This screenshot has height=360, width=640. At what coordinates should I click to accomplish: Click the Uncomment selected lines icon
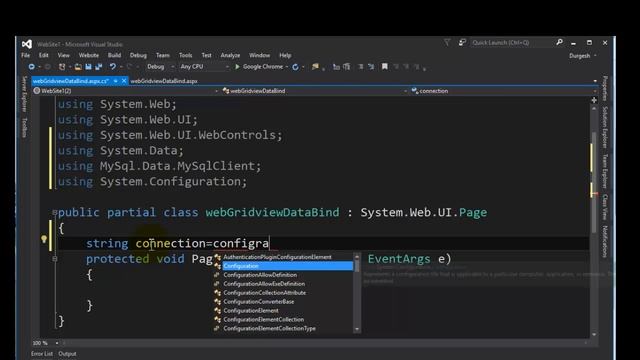371,67
